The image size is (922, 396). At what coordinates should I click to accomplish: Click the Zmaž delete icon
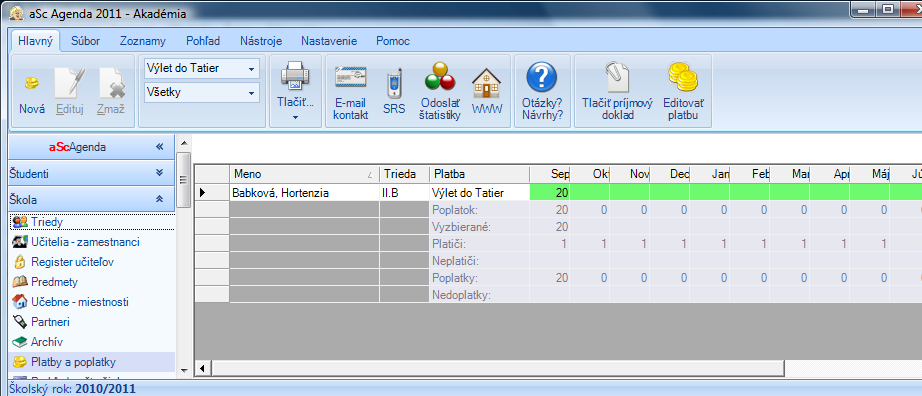pyautogui.click(x=111, y=83)
